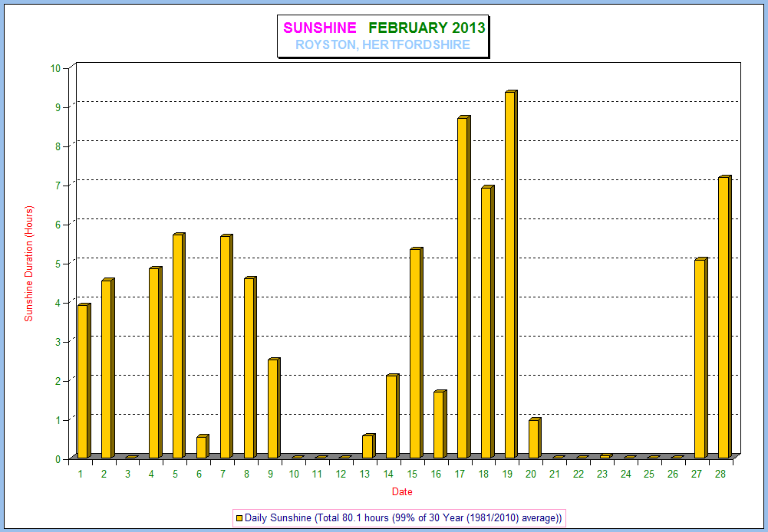The width and height of the screenshot is (768, 532).
Task: Click x-axis date label 19
Action: click(x=507, y=474)
